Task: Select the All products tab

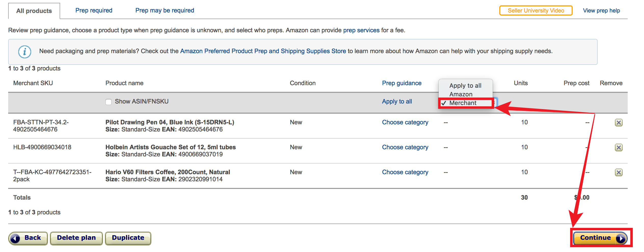Action: 34,11
